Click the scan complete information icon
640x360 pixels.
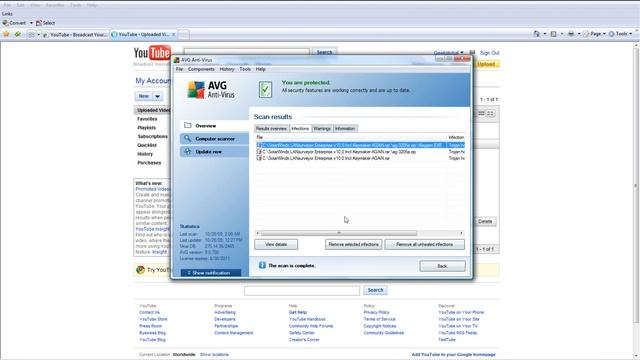[262, 265]
